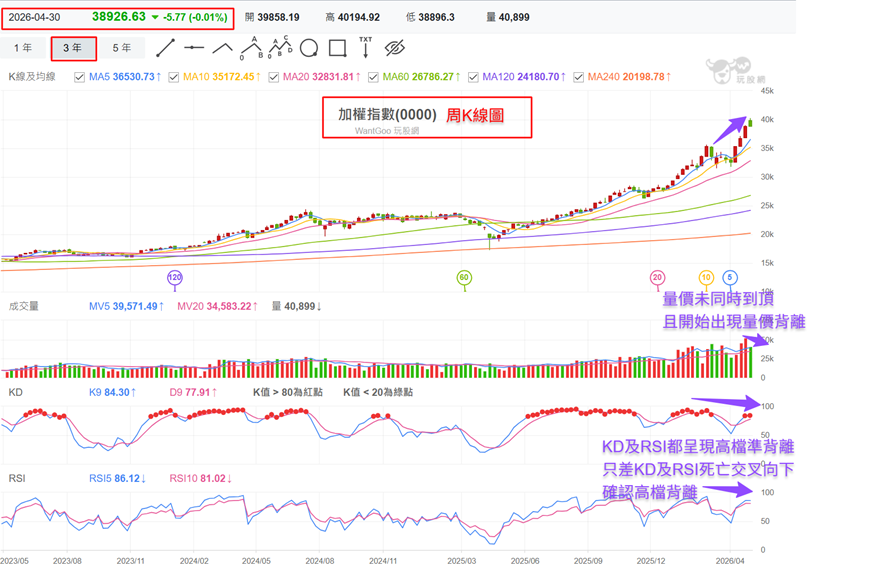The width and height of the screenshot is (870, 568).
Task: Uncheck the MA120 moving average checkbox
Action: pos(473,77)
